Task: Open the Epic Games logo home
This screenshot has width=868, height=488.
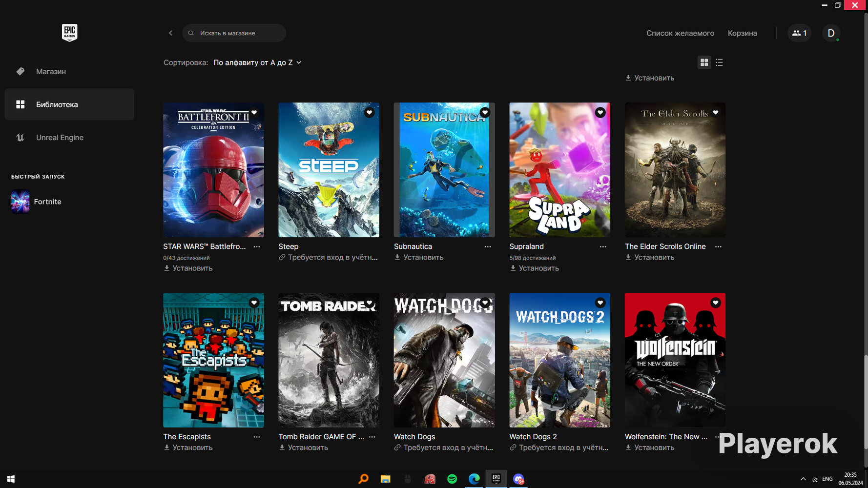Action: tap(69, 33)
